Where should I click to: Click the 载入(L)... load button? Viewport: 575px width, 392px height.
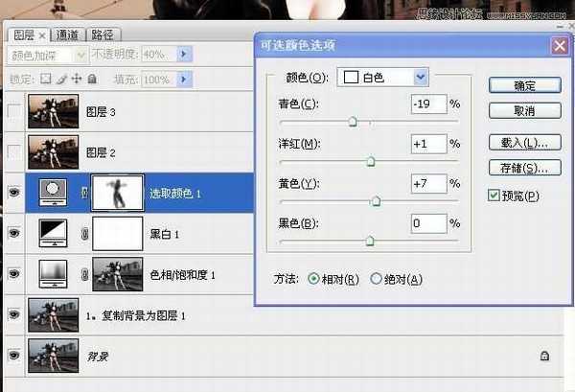(523, 143)
